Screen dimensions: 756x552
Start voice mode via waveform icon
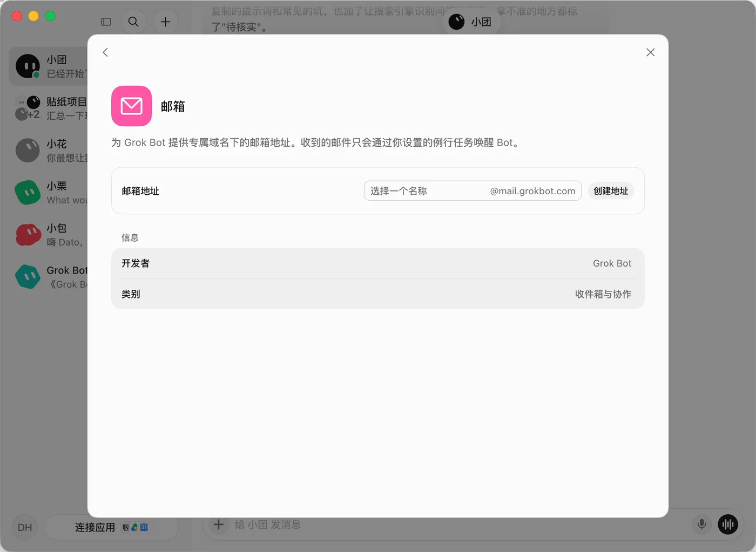pos(728,524)
